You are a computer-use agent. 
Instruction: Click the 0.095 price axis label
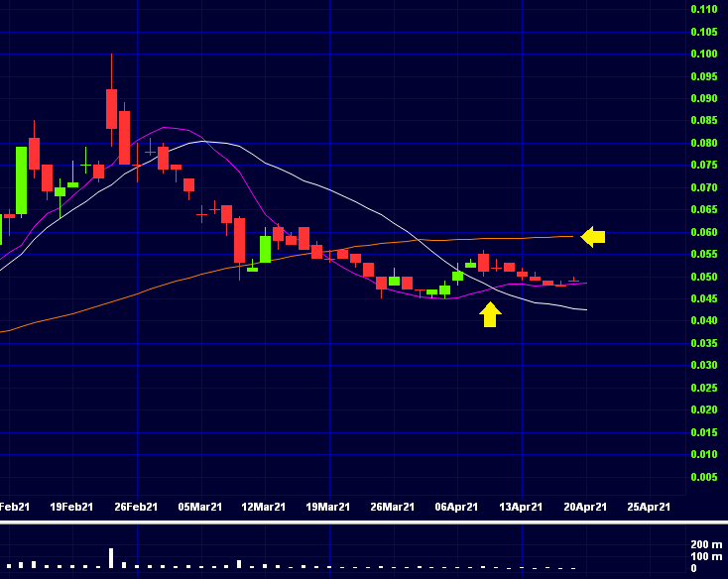(x=704, y=76)
